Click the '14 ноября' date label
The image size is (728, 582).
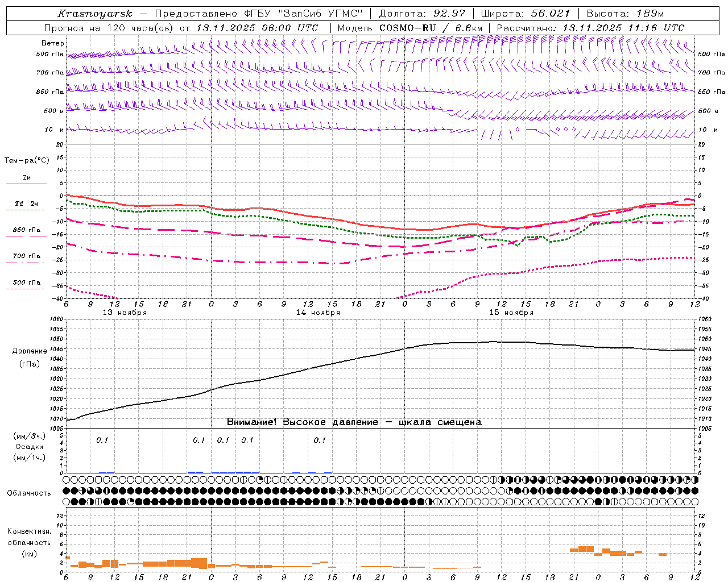(318, 313)
